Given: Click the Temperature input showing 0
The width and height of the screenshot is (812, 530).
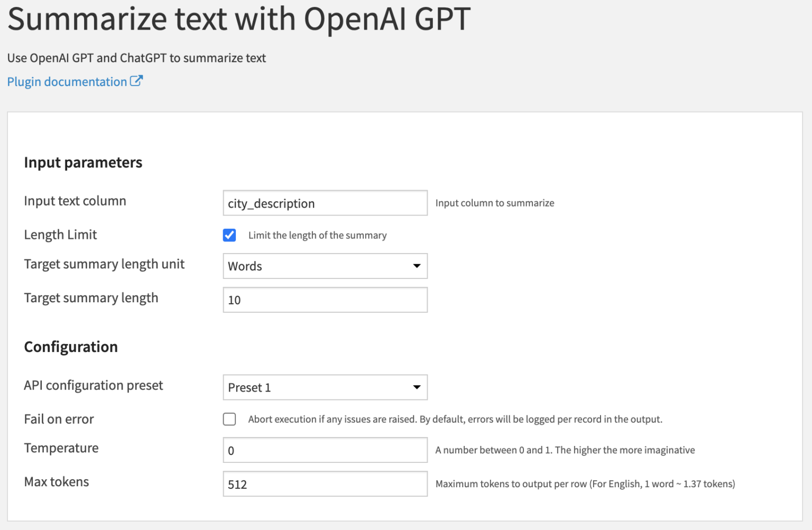Looking at the screenshot, I should 325,450.
